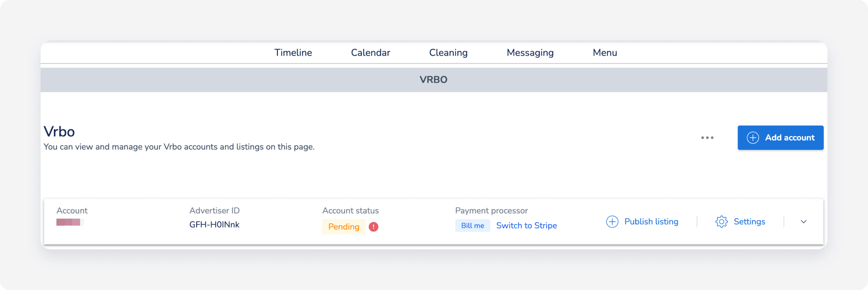Select the Advertiser ID GFH-H0INnk
Viewport: 868px width, 290px height.
[x=214, y=225]
